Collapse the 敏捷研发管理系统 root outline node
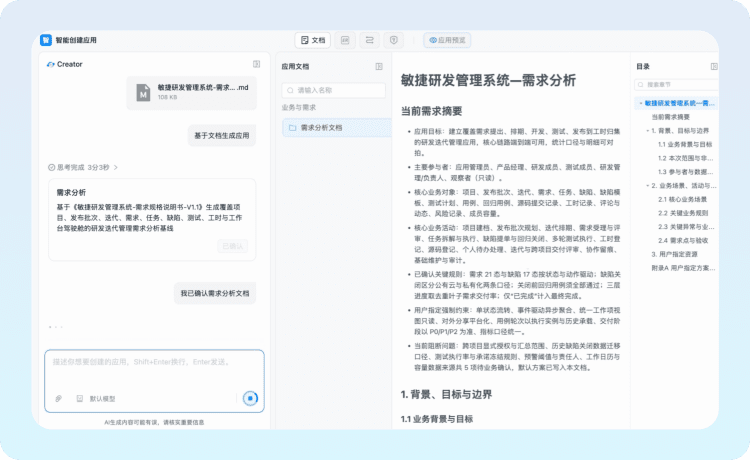The image size is (750, 460). pos(640,103)
